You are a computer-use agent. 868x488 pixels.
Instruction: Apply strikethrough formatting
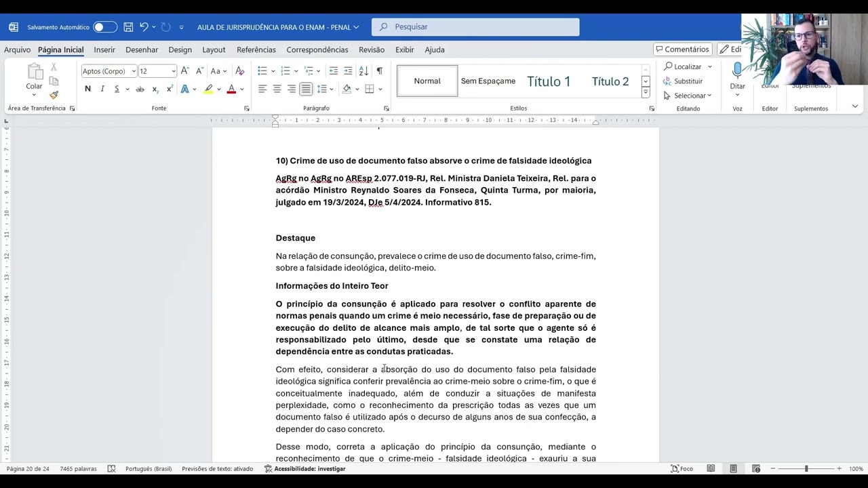pyautogui.click(x=140, y=89)
